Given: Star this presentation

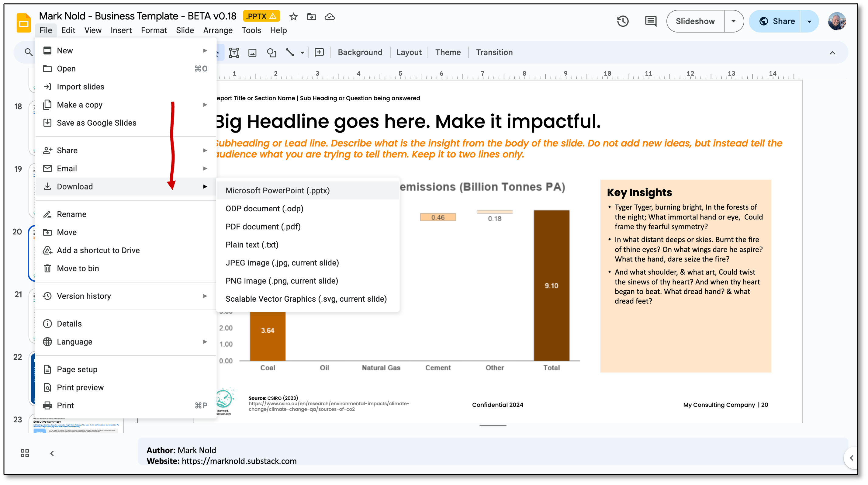Looking at the screenshot, I should click(x=293, y=16).
